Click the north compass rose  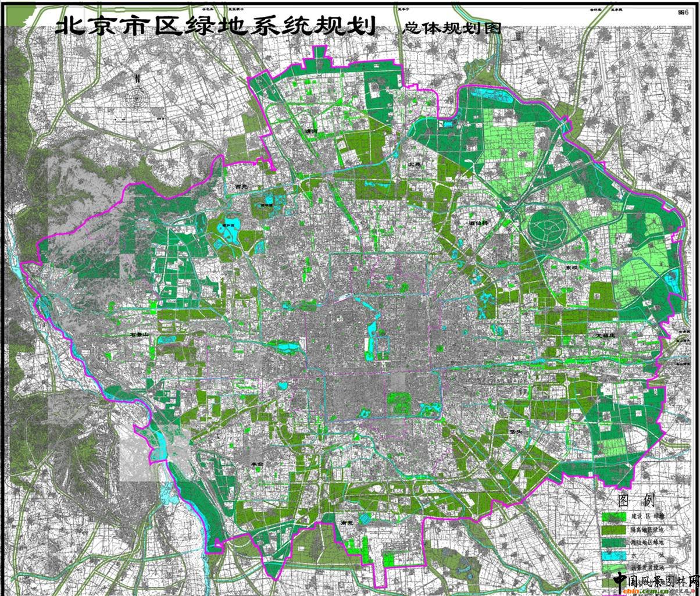(x=137, y=98)
